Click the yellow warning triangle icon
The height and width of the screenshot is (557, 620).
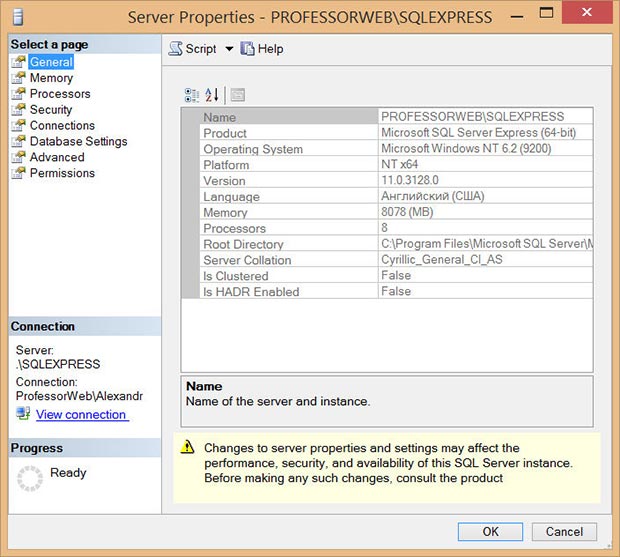[187, 447]
